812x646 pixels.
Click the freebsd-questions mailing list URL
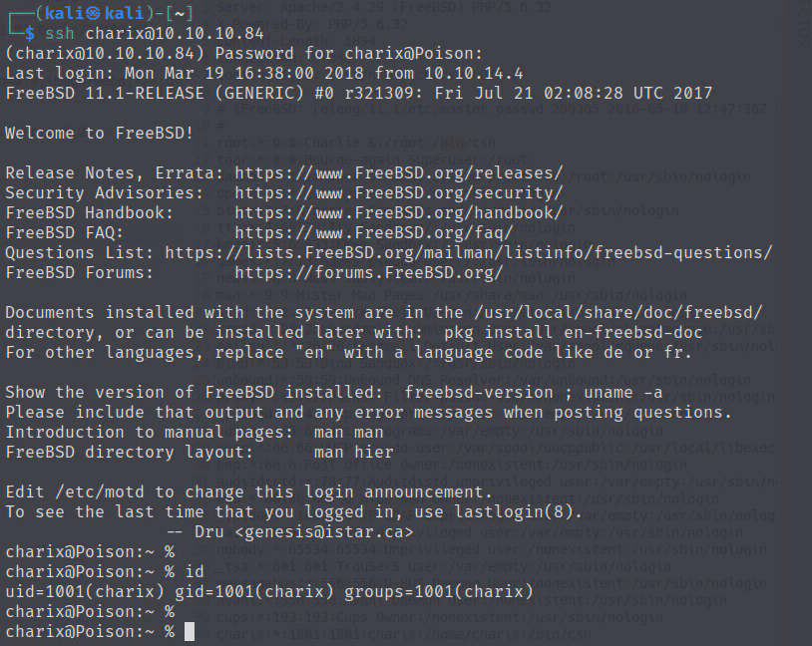(x=469, y=252)
